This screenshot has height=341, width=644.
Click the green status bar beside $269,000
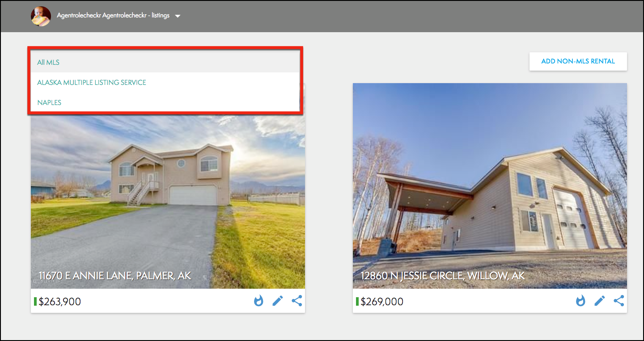coord(357,302)
